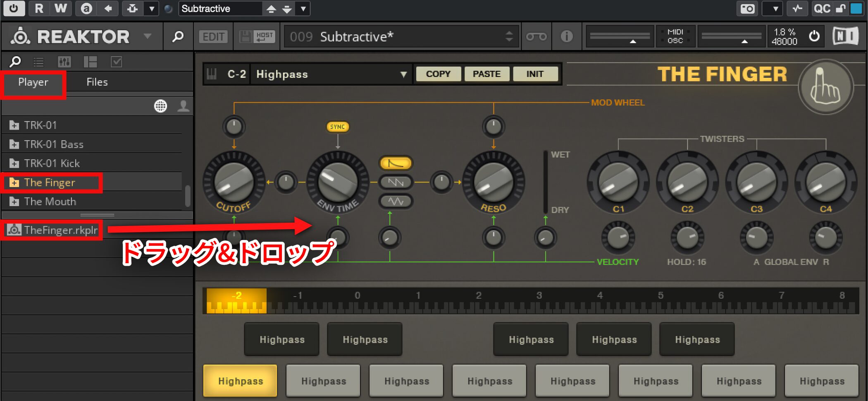Click the PASTE button
This screenshot has width=868, height=401.
coord(486,74)
